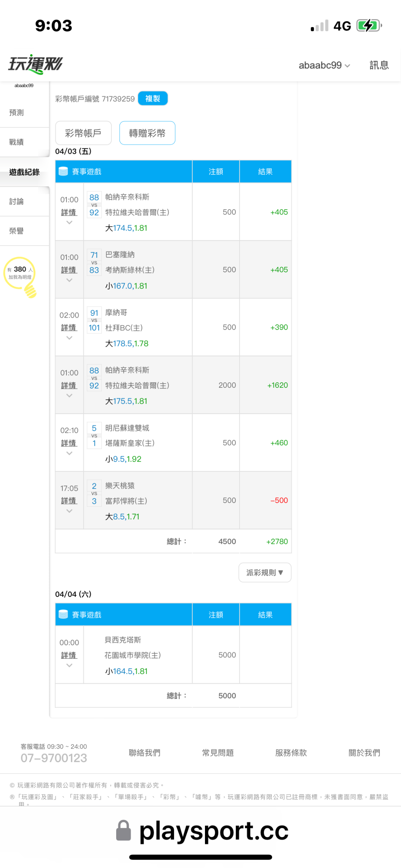The width and height of the screenshot is (401, 868).
Task: Click the coin stack icon in 04/03 table header
Action: tap(63, 171)
